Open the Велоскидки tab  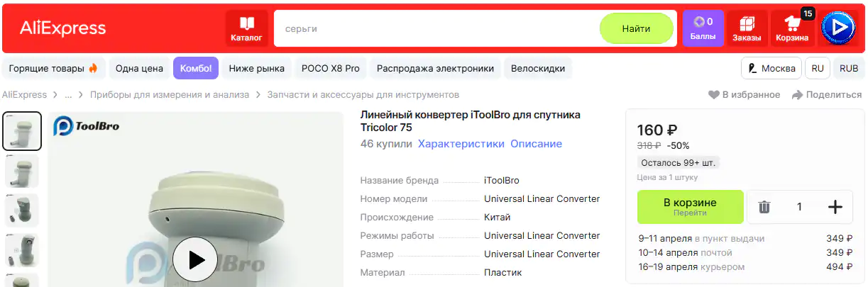click(538, 69)
